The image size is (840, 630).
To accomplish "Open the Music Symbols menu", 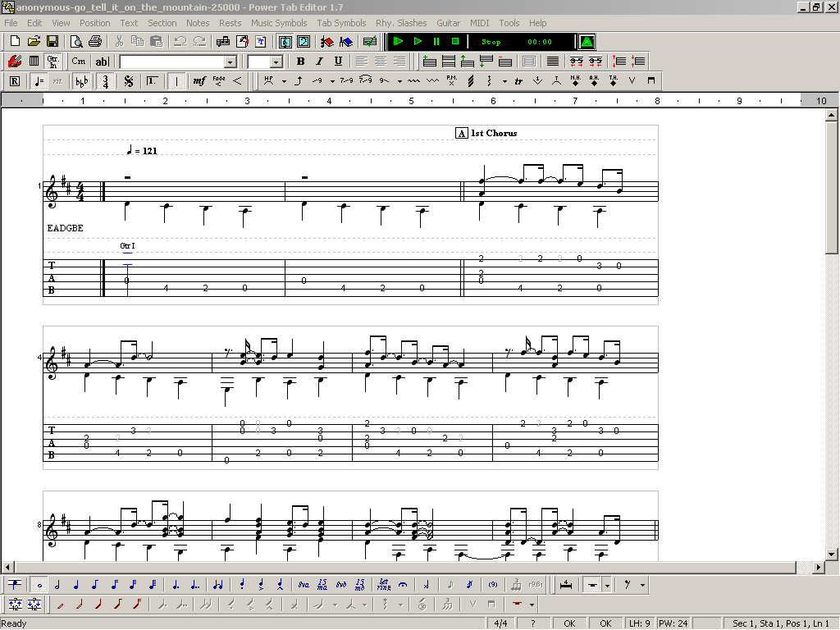I will point(279,23).
